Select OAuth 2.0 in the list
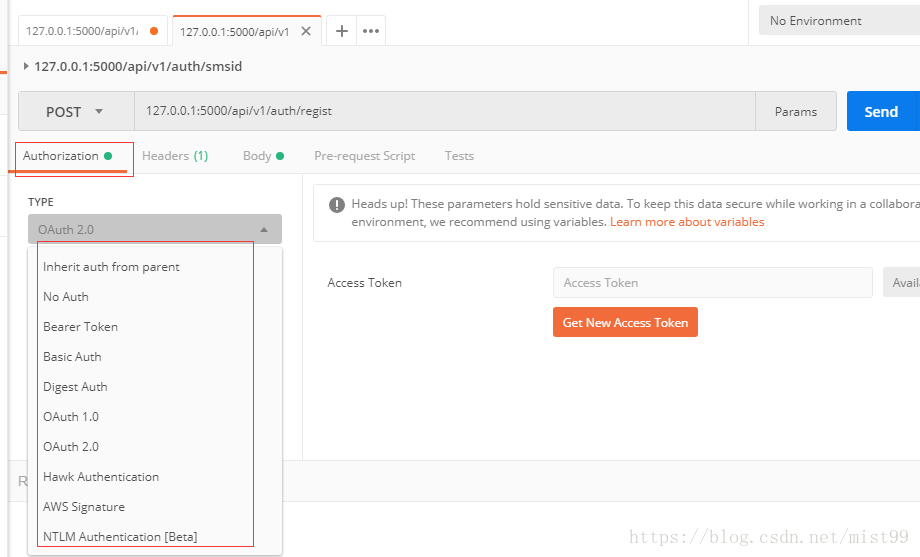This screenshot has height=557, width=920. click(x=155, y=446)
